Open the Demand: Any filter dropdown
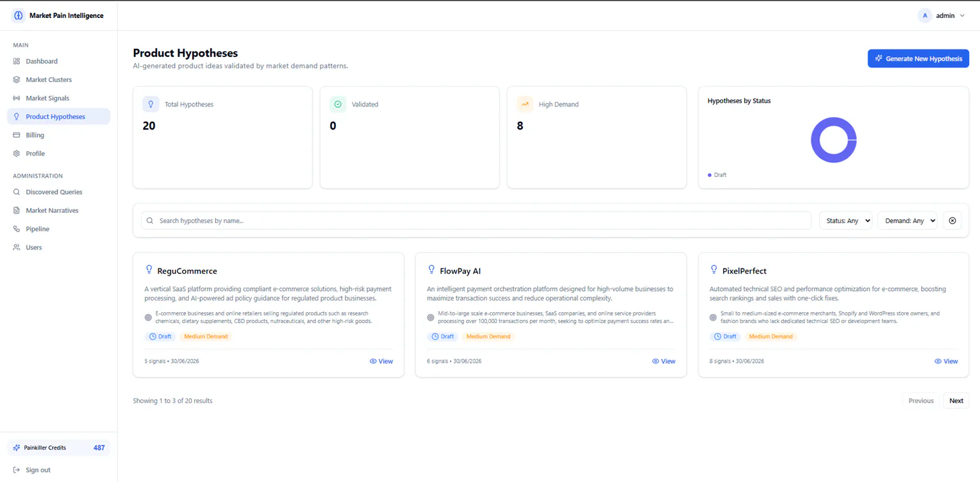Image resolution: width=980 pixels, height=482 pixels. (907, 220)
